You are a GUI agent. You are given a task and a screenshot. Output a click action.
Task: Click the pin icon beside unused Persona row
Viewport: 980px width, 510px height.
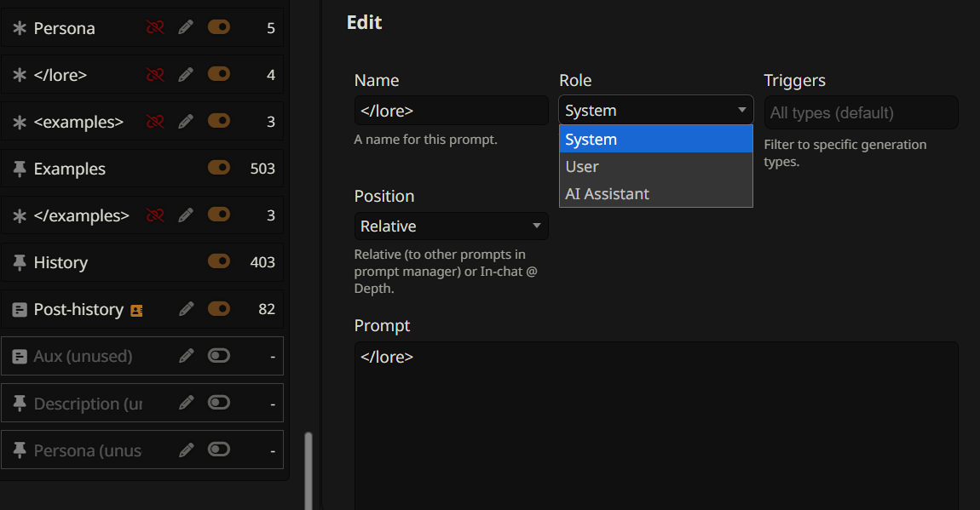pos(20,450)
